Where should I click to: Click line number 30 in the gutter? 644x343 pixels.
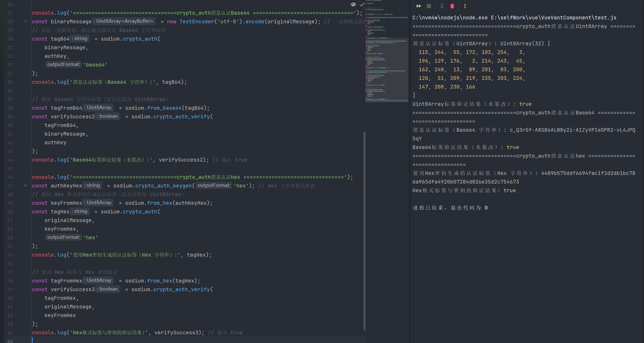coord(10,39)
